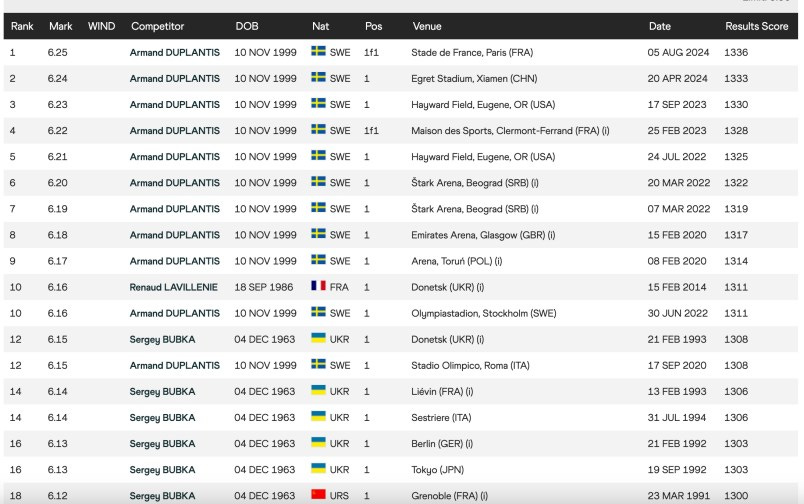The image size is (804, 504).
Task: Click the WIND column header
Action: 102,26
